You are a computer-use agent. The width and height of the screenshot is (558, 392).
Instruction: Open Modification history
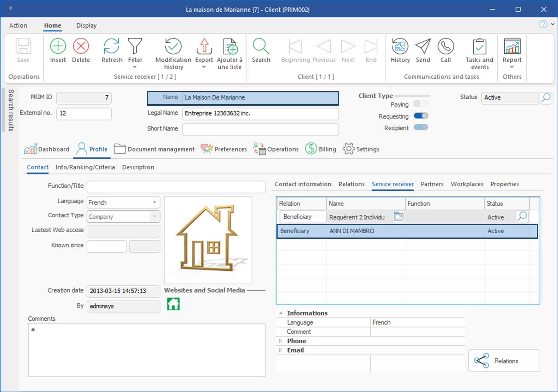pyautogui.click(x=173, y=47)
